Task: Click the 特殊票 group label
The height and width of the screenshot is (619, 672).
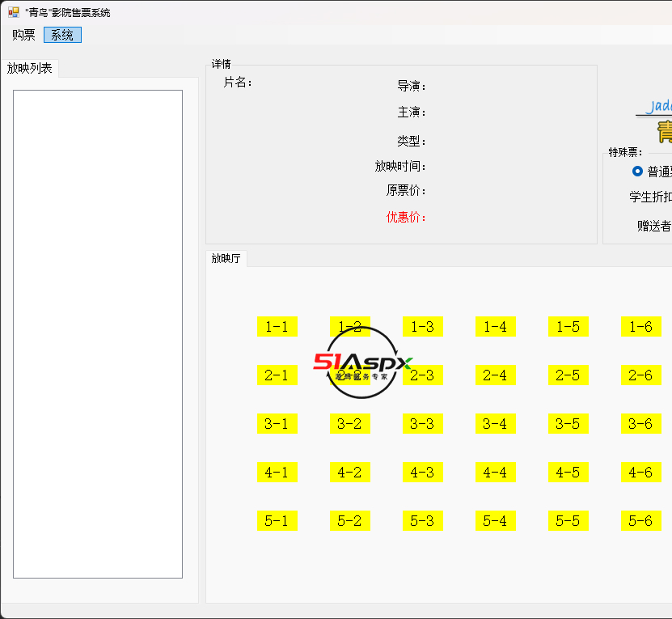Action: click(x=625, y=152)
